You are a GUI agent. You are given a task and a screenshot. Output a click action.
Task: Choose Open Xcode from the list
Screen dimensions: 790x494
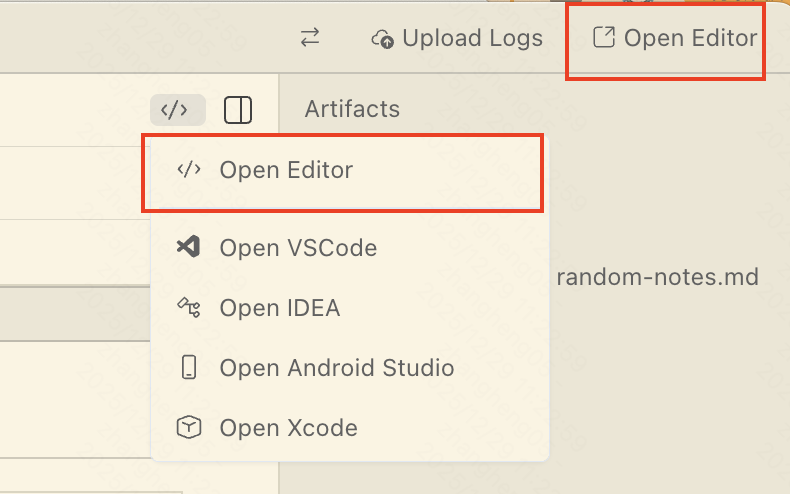[288, 428]
